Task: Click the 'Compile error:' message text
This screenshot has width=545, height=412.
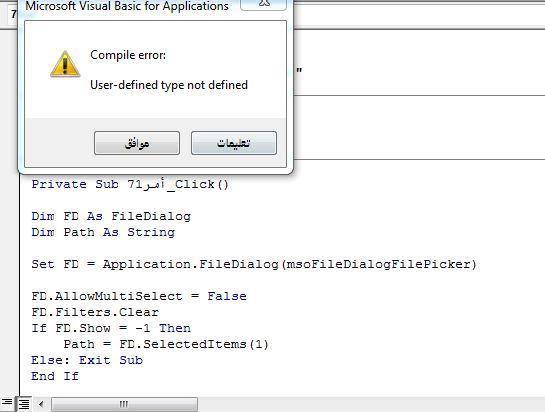Action: pos(128,55)
